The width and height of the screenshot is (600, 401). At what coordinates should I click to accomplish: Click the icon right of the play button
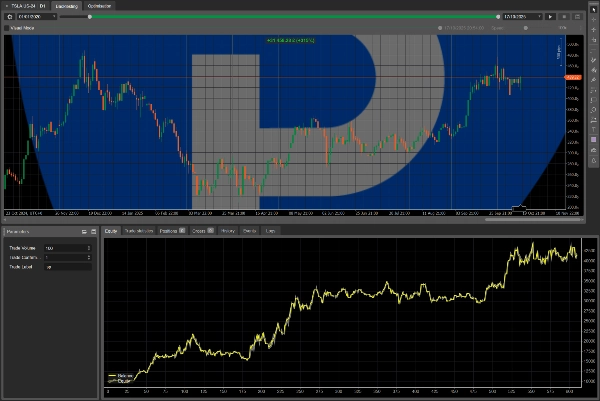coord(563,17)
